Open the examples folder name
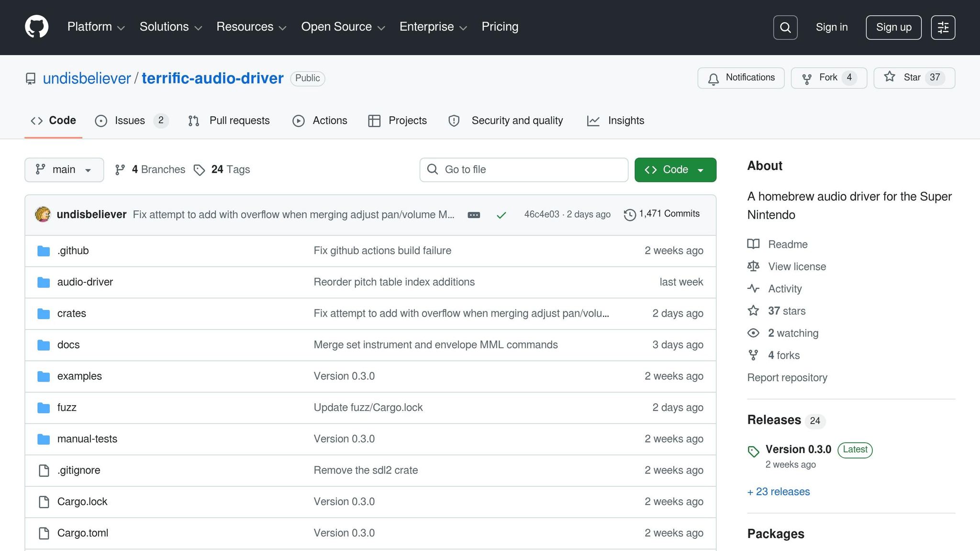Screen dimensions: 980x551 [79, 376]
